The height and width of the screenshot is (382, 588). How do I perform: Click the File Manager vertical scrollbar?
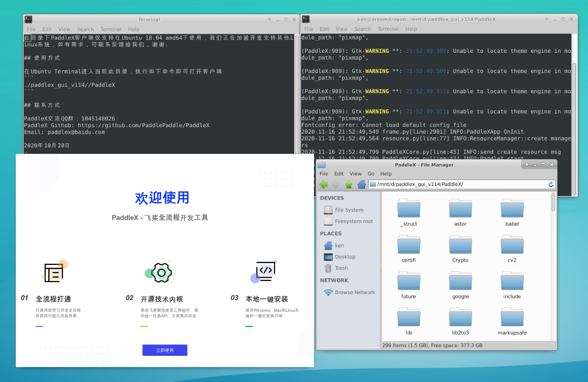click(x=554, y=202)
